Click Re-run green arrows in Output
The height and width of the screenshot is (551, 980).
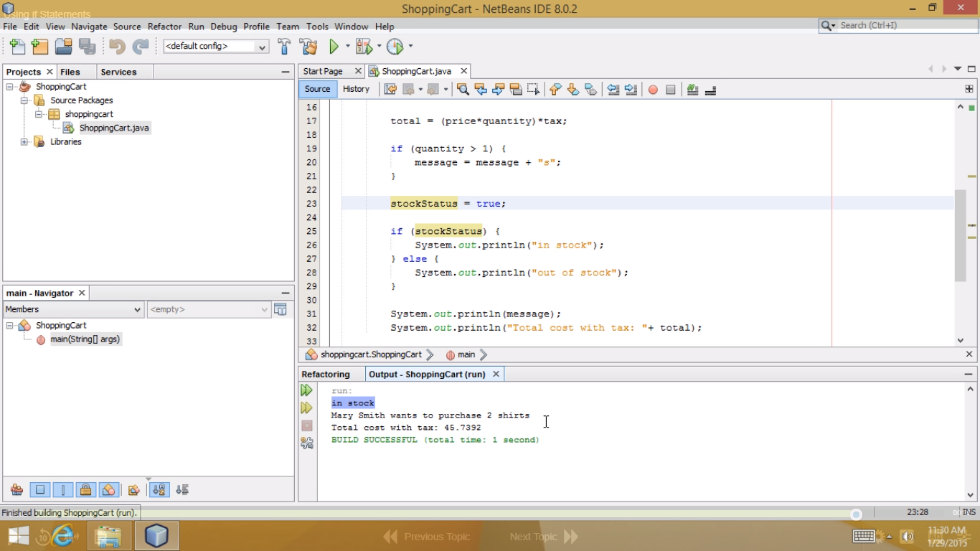click(x=306, y=390)
